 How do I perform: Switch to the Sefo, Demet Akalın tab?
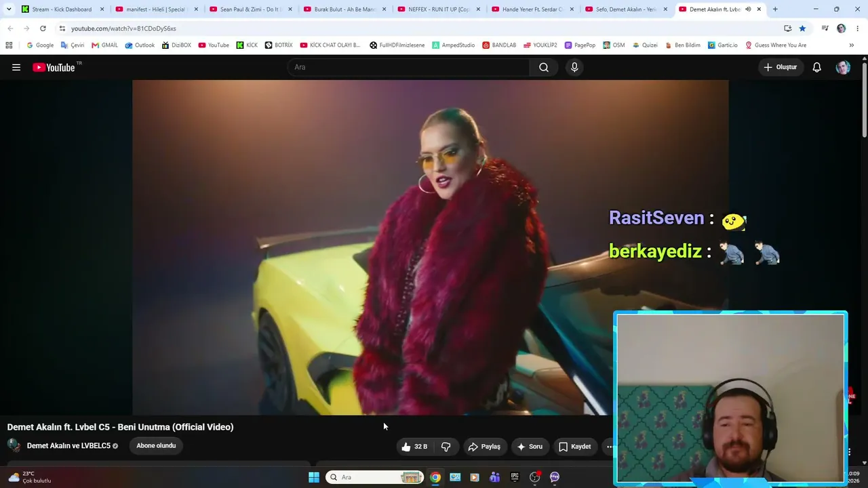point(627,9)
